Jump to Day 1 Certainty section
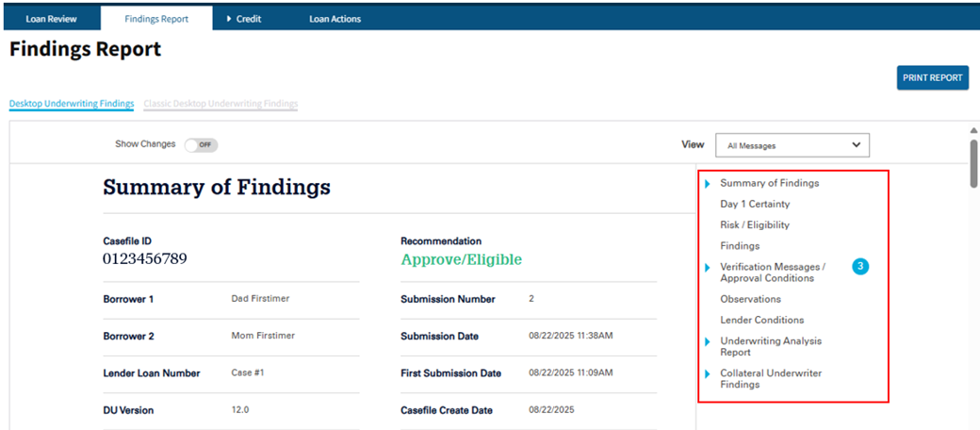 755,204
